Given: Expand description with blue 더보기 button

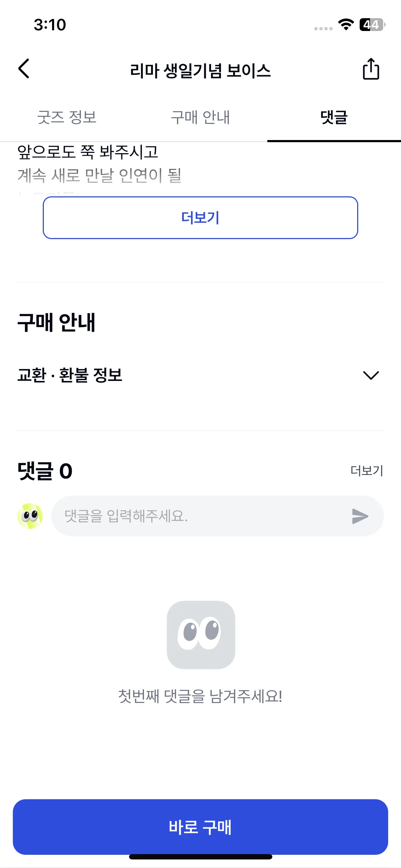Looking at the screenshot, I should pos(200,218).
